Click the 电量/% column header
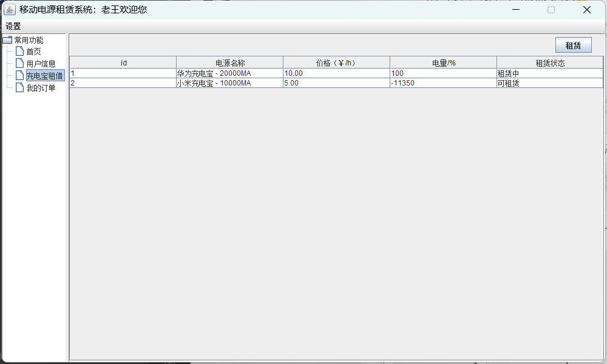The image size is (607, 364). (444, 62)
